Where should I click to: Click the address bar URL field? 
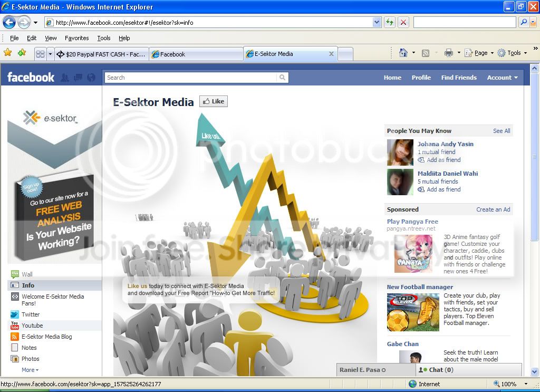click(208, 22)
